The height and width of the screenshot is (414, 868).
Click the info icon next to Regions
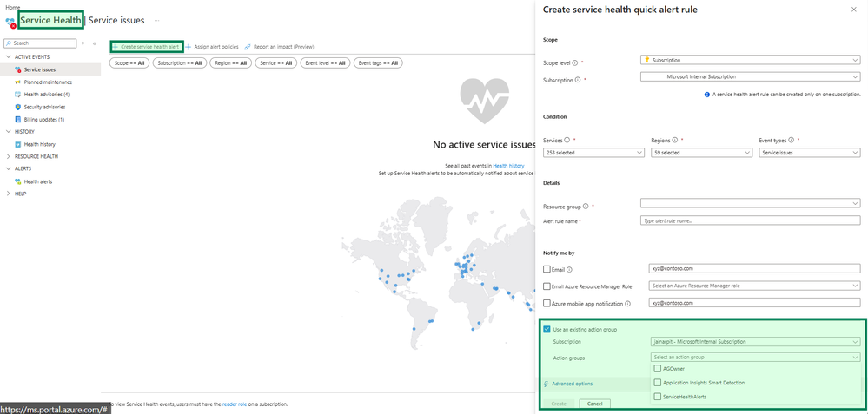[674, 140]
